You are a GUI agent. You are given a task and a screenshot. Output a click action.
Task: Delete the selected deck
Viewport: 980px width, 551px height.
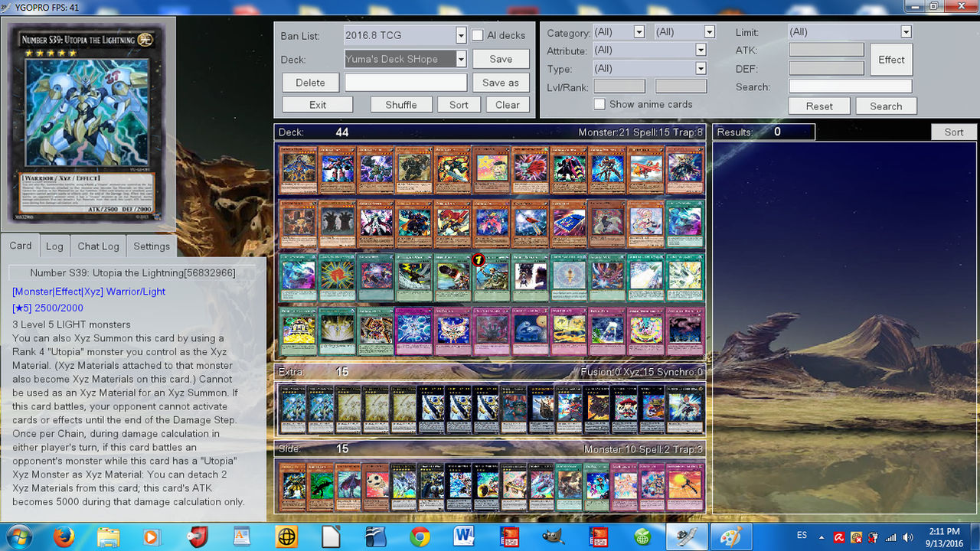(x=310, y=83)
